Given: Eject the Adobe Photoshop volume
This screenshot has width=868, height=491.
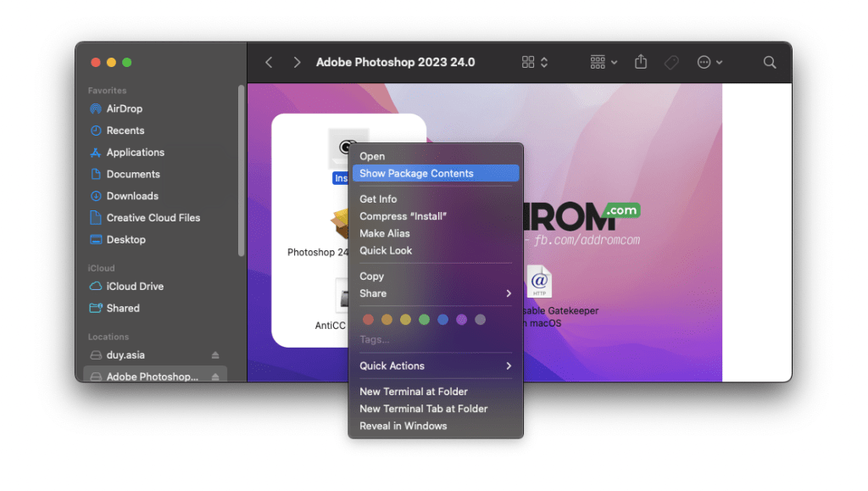Looking at the screenshot, I should pos(215,377).
